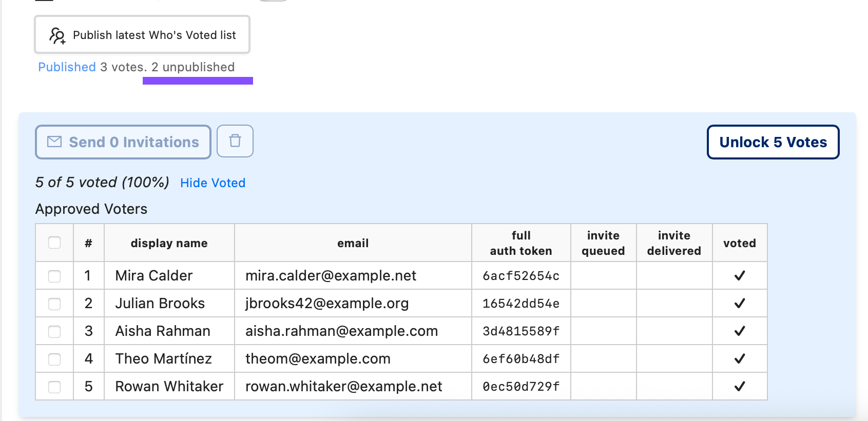
Task: Toggle the select-all voters header checkbox
Action: click(x=54, y=243)
